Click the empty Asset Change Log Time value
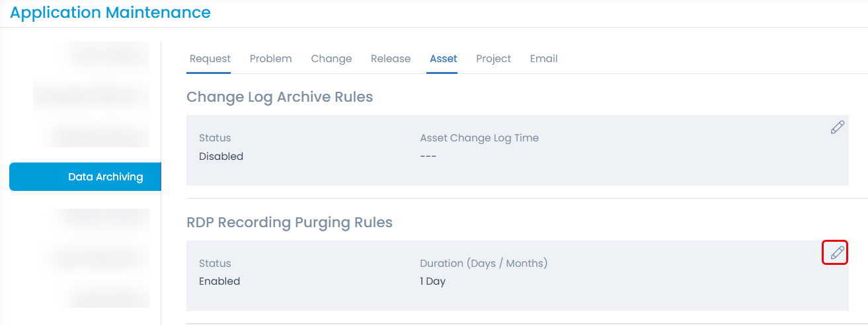 pyautogui.click(x=428, y=157)
